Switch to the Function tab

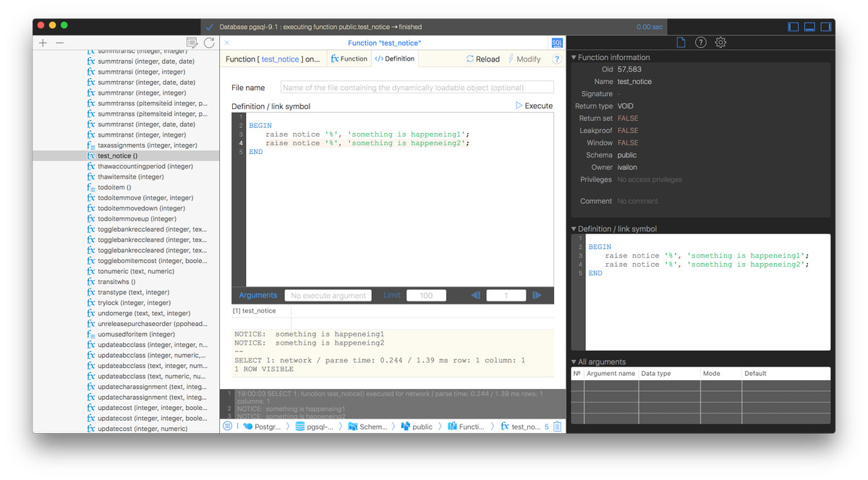(x=349, y=59)
